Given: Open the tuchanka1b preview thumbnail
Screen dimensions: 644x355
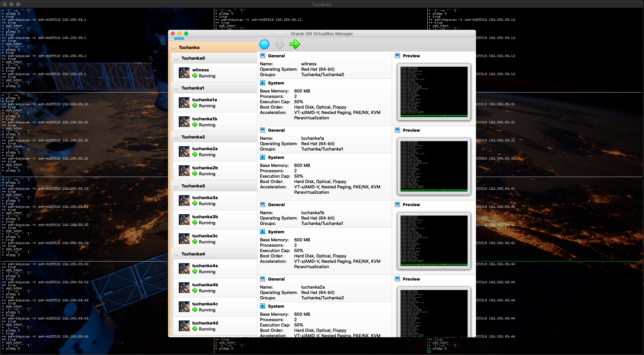Looking at the screenshot, I should [434, 241].
